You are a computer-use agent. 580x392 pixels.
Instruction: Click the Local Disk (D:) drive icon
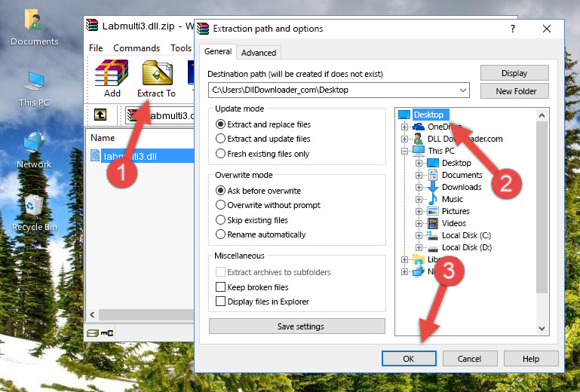433,248
